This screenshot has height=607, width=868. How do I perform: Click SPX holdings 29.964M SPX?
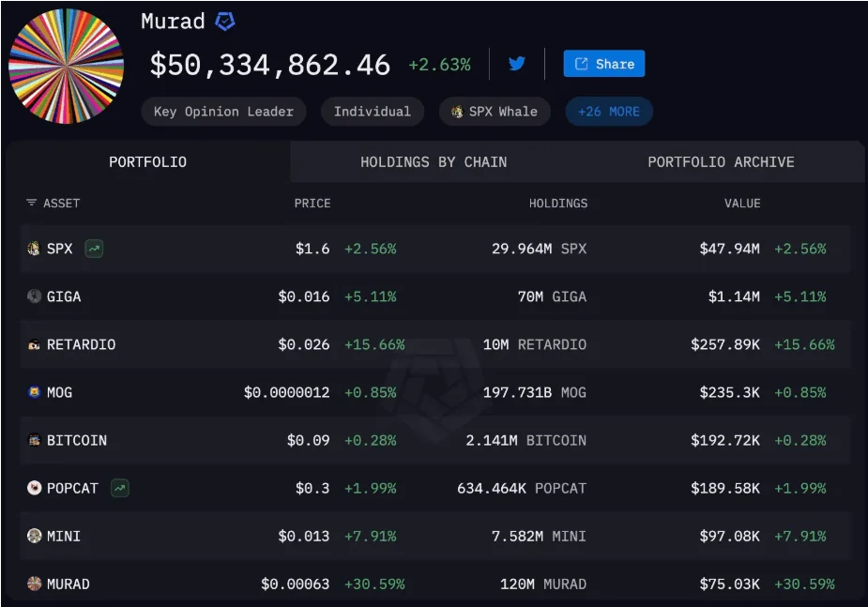(x=540, y=249)
